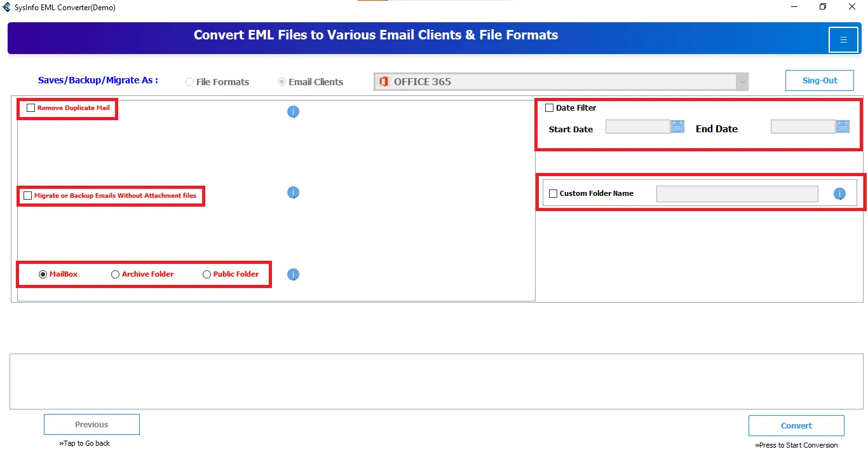This screenshot has width=868, height=461.
Task: Click the header title about converting EML files
Action: click(376, 35)
